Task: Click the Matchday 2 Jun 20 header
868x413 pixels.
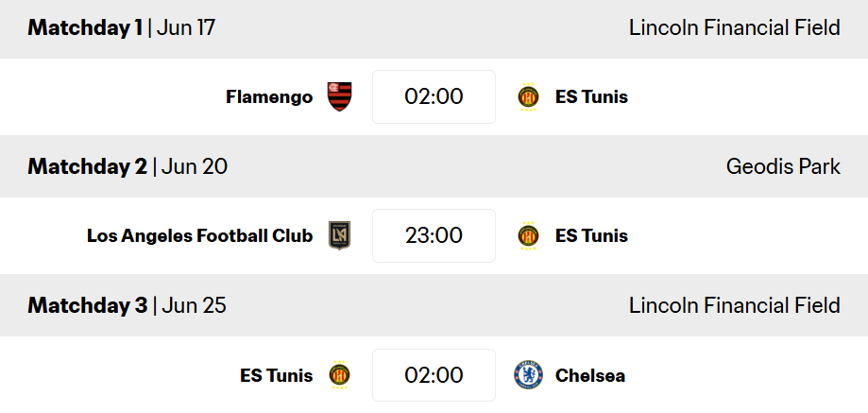Action: coord(128,166)
